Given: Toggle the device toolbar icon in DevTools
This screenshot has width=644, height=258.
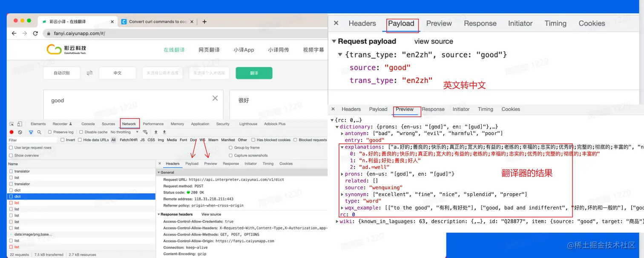Looking at the screenshot, I should tap(20, 124).
